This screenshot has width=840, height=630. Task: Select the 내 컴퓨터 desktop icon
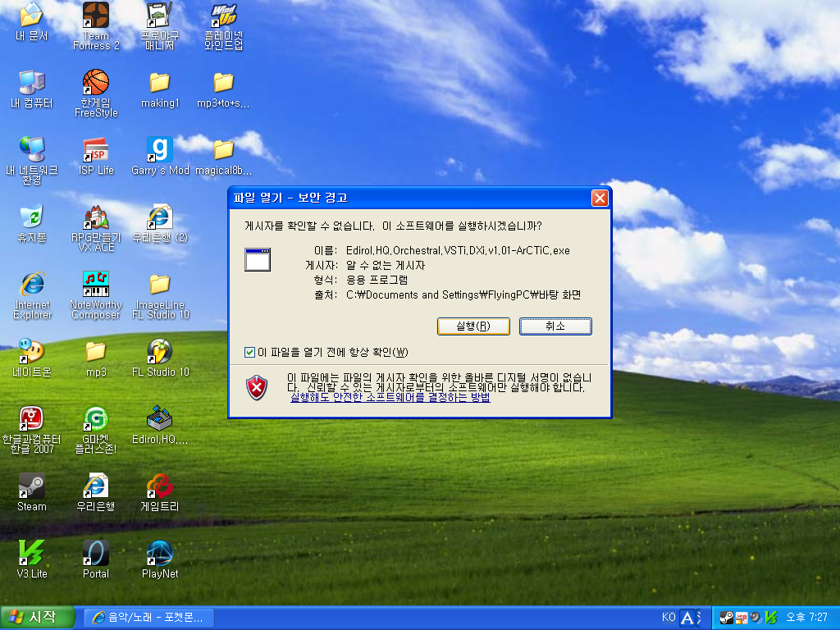[32, 89]
